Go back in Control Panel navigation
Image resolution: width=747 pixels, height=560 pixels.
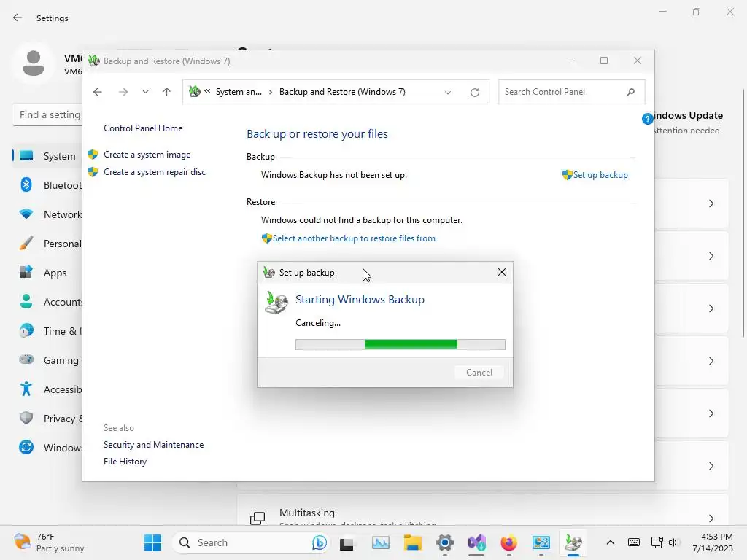(98, 92)
